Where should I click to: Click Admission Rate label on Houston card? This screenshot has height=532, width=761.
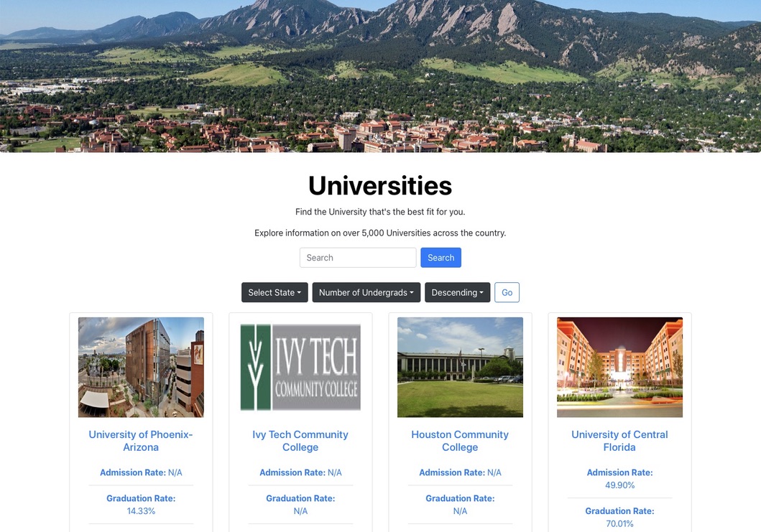[x=452, y=472]
